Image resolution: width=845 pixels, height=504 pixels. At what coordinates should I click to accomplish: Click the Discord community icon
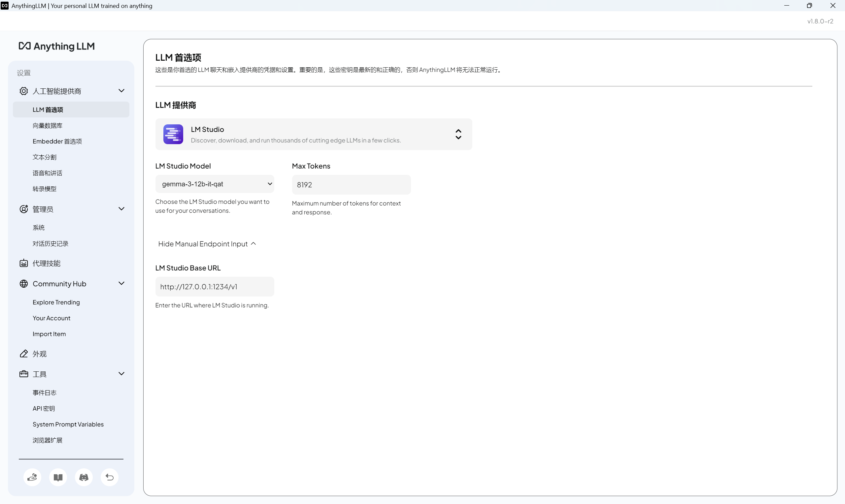(x=84, y=477)
